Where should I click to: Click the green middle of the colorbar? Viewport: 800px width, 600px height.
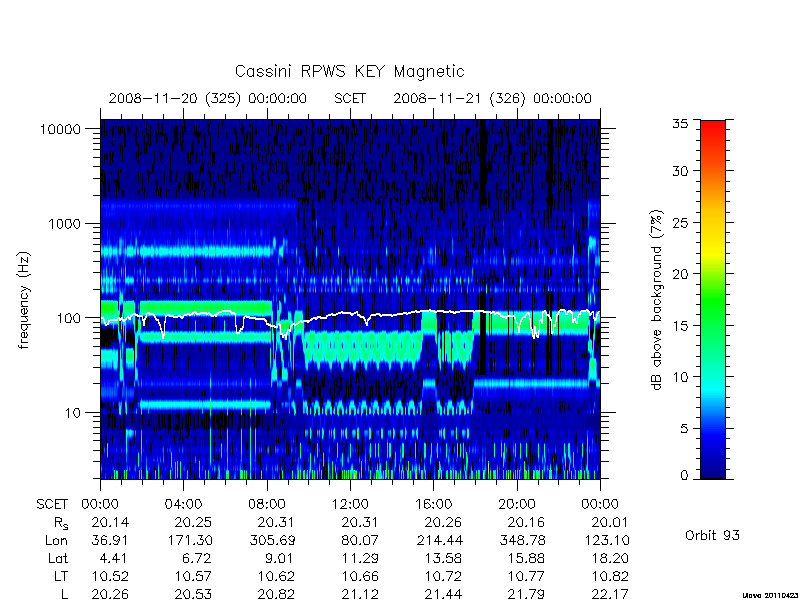click(x=713, y=299)
